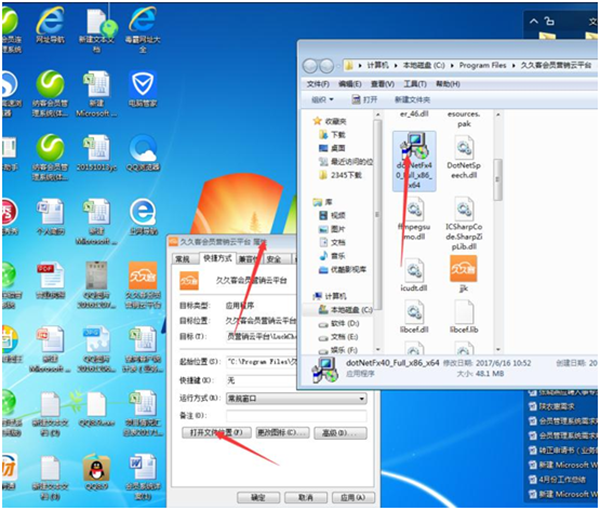The image size is (600, 510).
Task: Click the 打开文件位置 button
Action: click(x=218, y=433)
